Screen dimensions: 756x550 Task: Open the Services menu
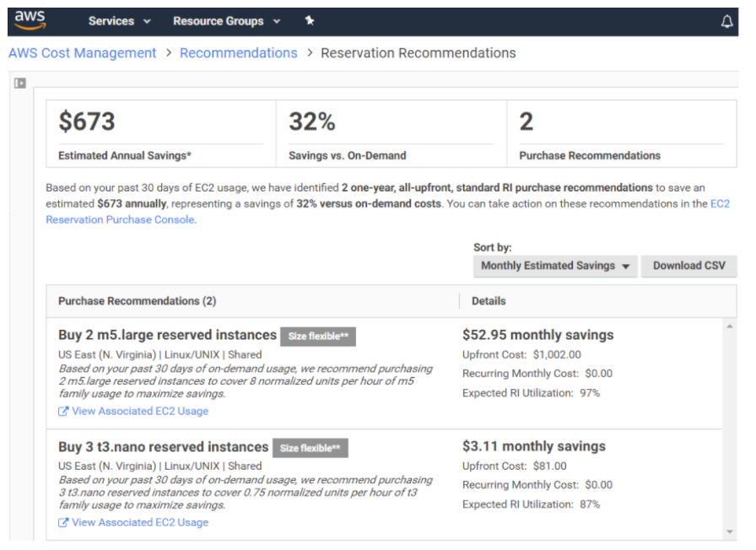click(x=120, y=21)
